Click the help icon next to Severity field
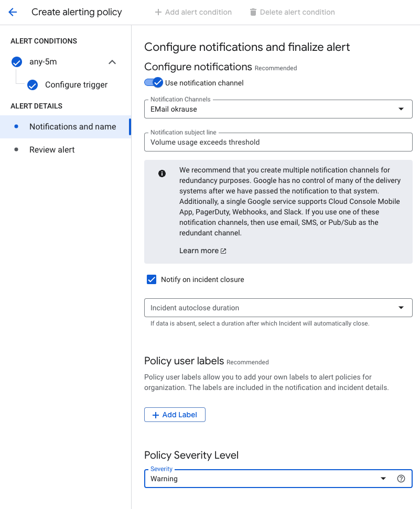The height and width of the screenshot is (509, 420). coord(401,479)
